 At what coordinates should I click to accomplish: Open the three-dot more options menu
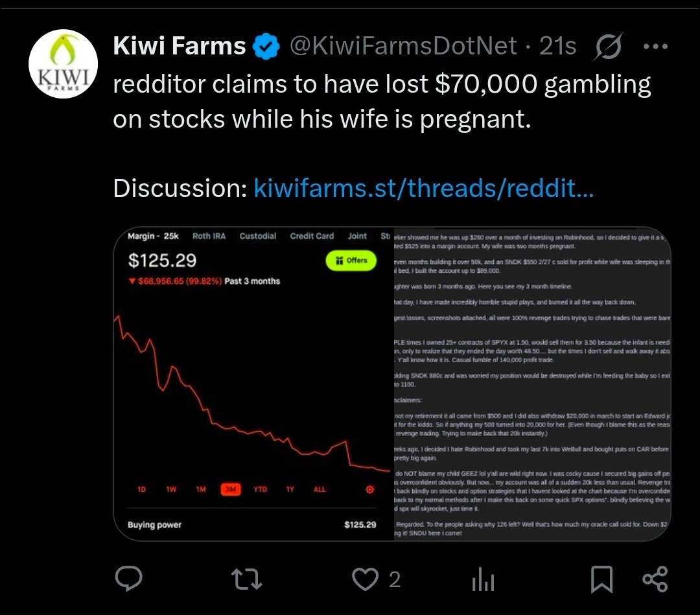[655, 46]
